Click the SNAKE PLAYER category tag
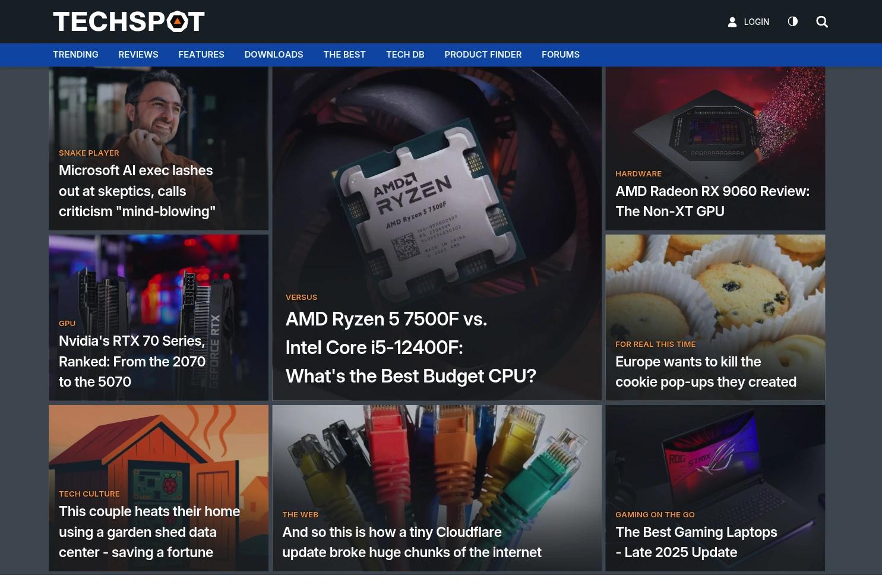882x588 pixels. click(89, 153)
